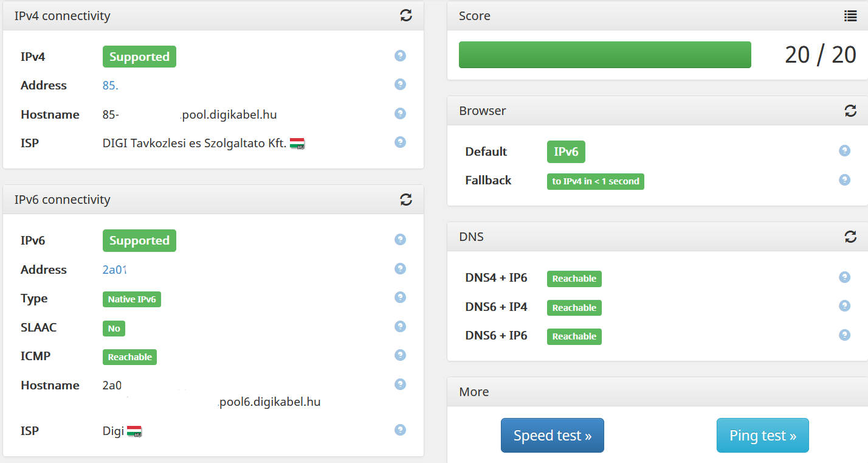Refresh the DNS test panel
Image resolution: width=868 pixels, height=463 pixels.
click(850, 237)
